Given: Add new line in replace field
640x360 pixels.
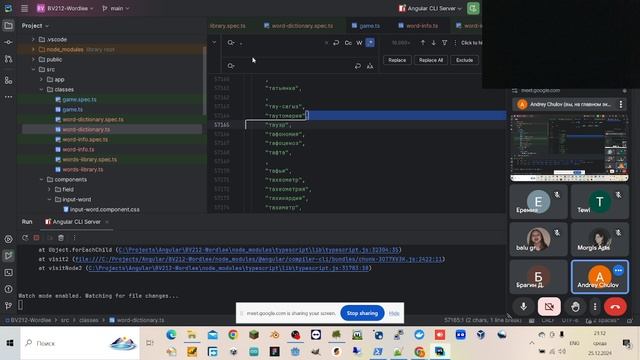Looking at the screenshot, I should coord(358,66).
